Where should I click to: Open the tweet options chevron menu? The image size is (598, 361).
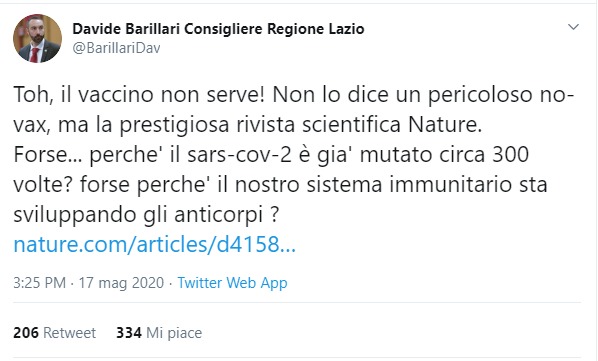(573, 27)
